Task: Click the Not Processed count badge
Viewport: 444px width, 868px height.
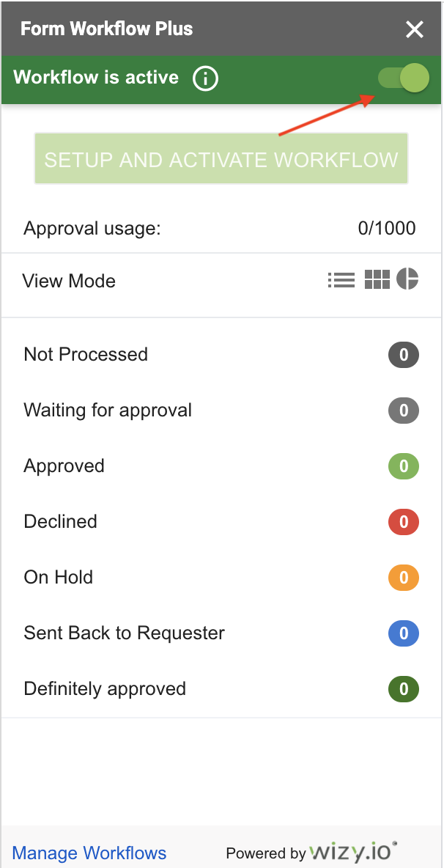Action: tap(404, 354)
